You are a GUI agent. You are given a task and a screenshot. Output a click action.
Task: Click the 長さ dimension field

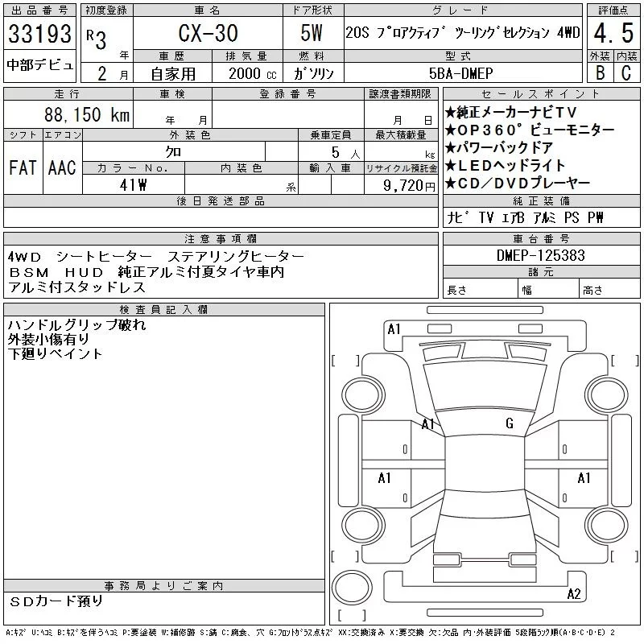tap(480, 288)
